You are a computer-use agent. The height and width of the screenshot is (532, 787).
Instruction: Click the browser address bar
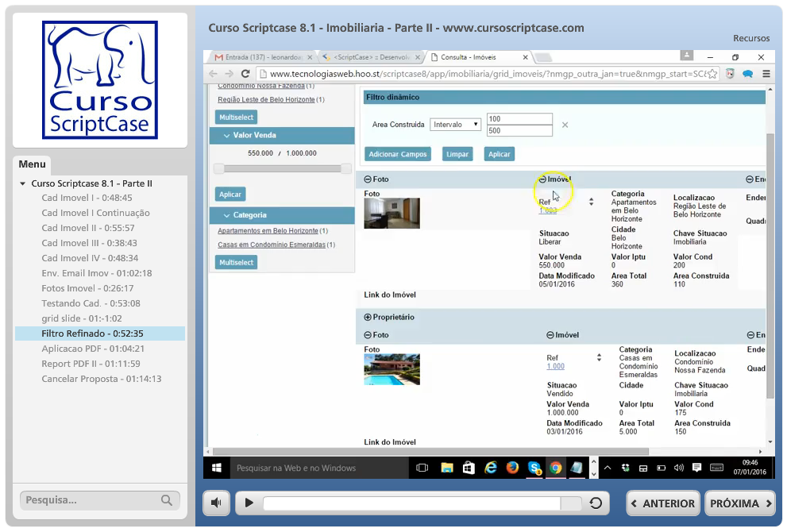pos(482,74)
